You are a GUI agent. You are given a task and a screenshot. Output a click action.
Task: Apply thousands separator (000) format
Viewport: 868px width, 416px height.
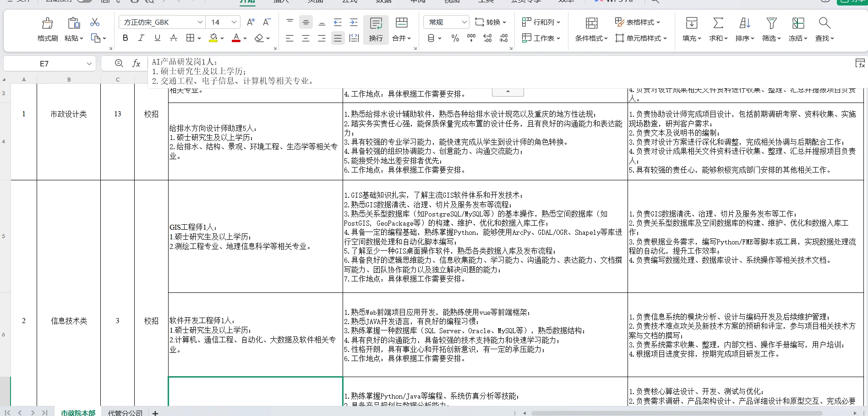(x=471, y=38)
